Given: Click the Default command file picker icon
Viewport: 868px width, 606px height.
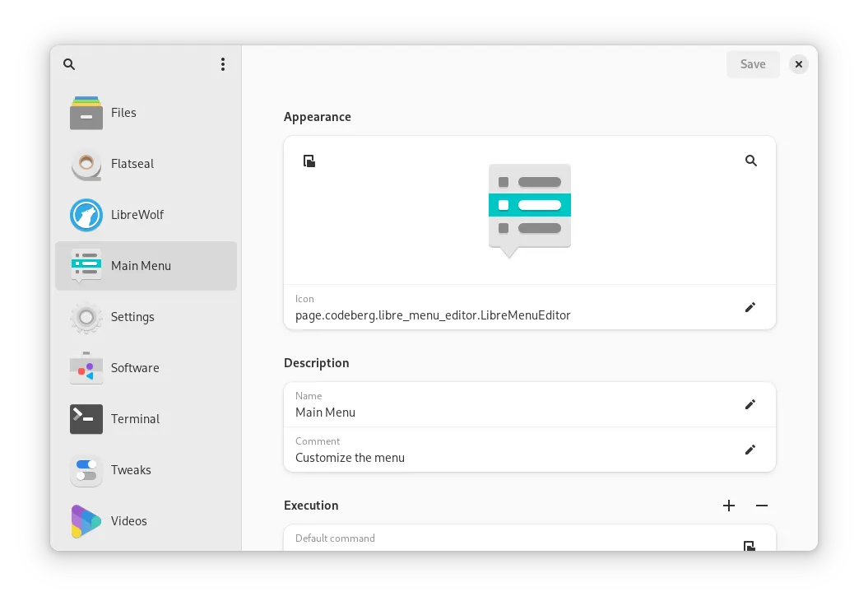Looking at the screenshot, I should point(749,546).
